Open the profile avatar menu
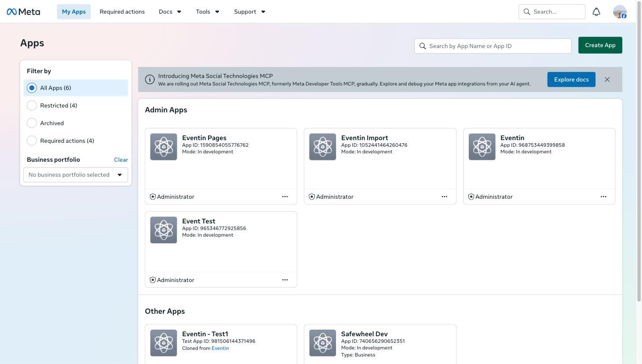The height and width of the screenshot is (364, 642). 620,12
